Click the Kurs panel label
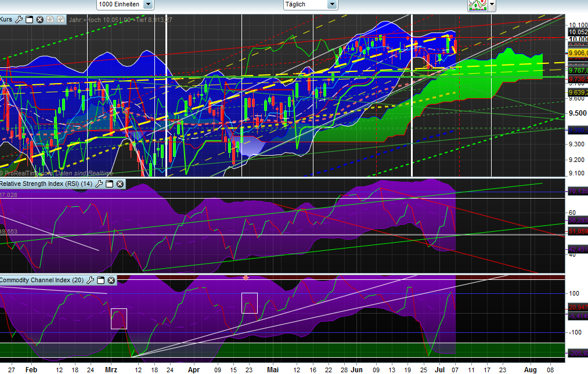This screenshot has width=588, height=374. (6, 20)
